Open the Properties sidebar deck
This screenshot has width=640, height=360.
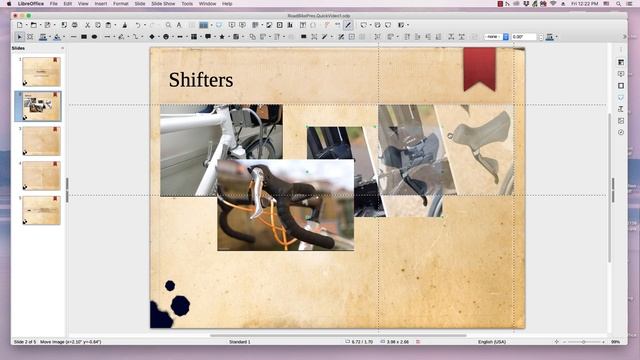[621, 62]
